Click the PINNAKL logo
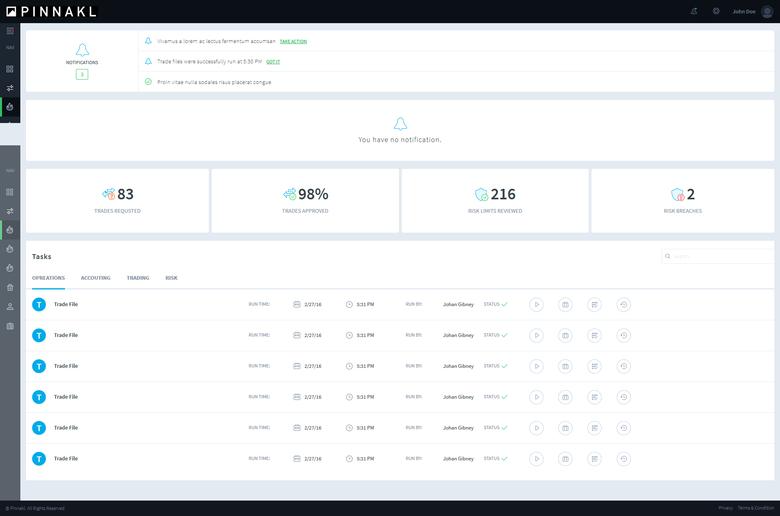780x516 pixels. pyautogui.click(x=51, y=11)
